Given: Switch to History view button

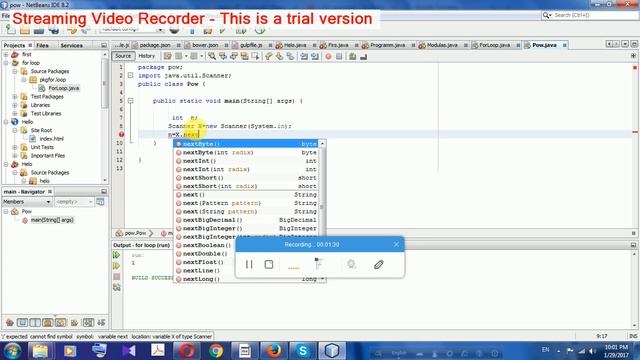Looking at the screenshot, I should pos(147,56).
